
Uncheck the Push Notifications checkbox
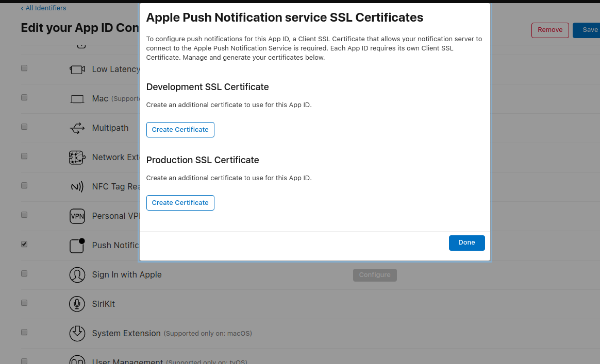tap(24, 244)
